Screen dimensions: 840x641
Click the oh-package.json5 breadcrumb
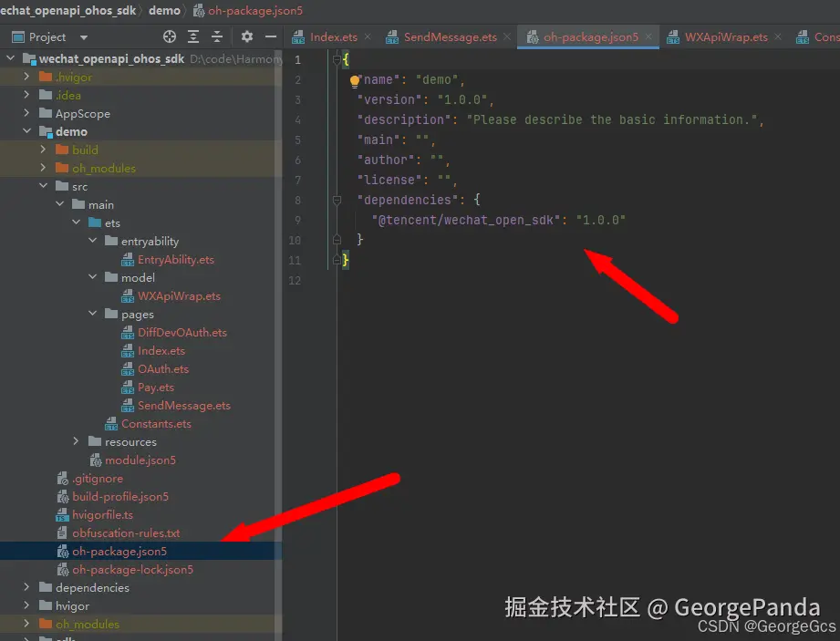pyautogui.click(x=255, y=10)
